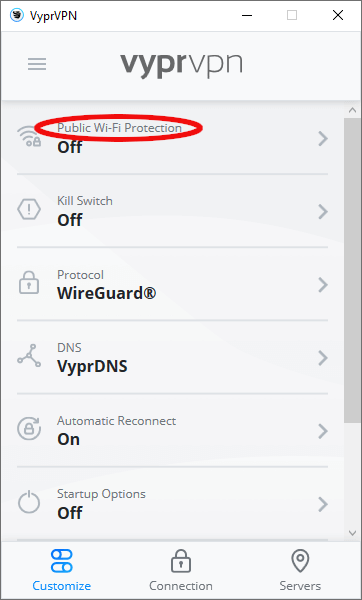Switch to the Connection tab
Image resolution: width=362 pixels, height=600 pixels.
click(181, 571)
